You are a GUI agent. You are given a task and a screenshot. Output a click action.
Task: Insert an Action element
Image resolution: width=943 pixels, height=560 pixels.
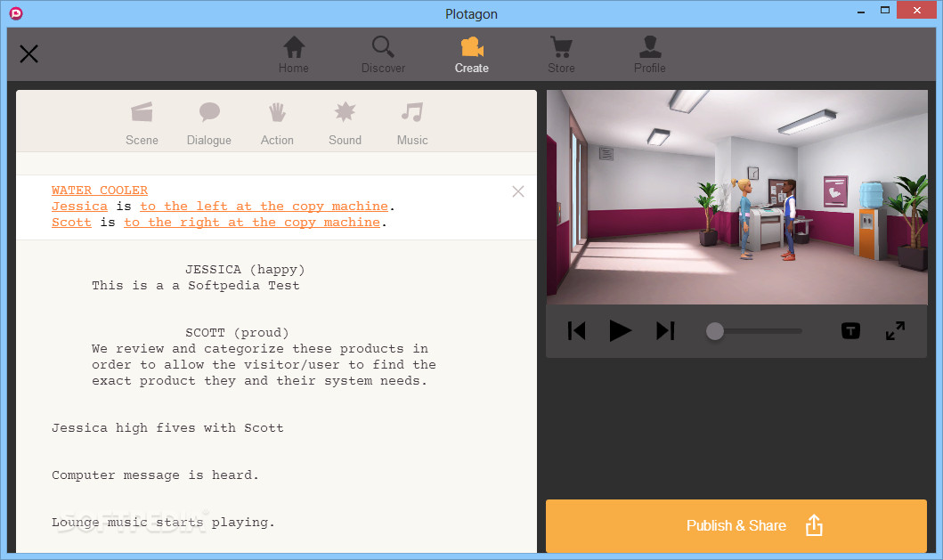277,124
